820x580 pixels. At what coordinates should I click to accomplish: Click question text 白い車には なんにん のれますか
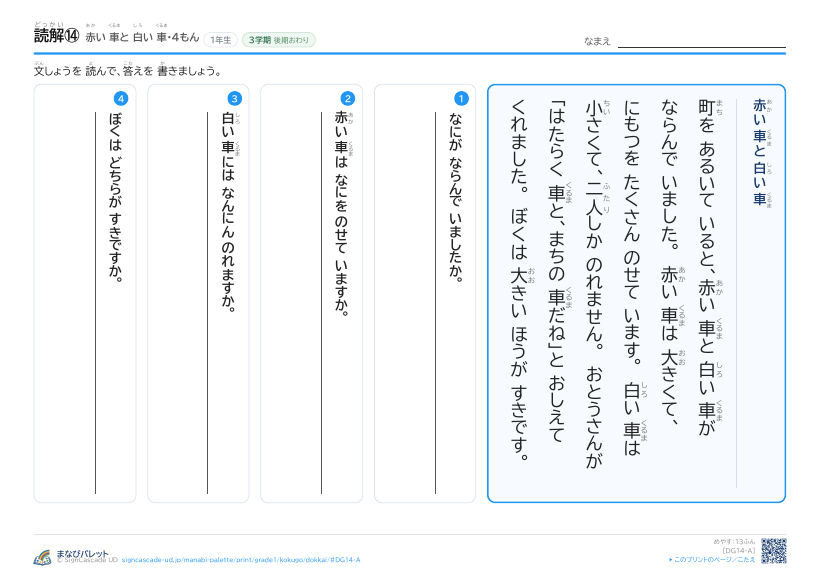tap(228, 212)
